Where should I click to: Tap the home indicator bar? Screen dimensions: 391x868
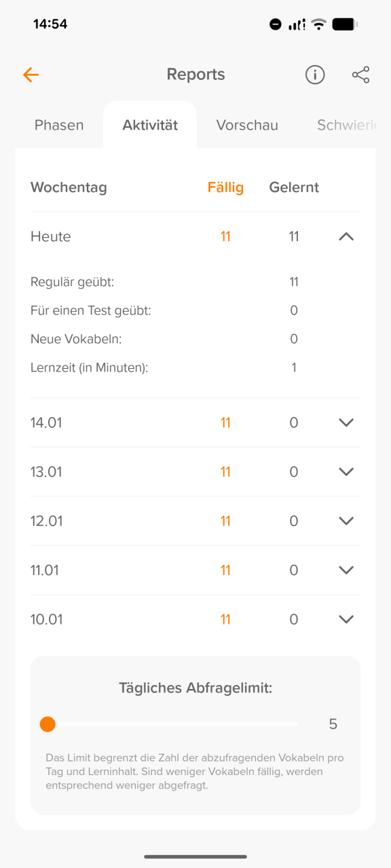pyautogui.click(x=195, y=857)
